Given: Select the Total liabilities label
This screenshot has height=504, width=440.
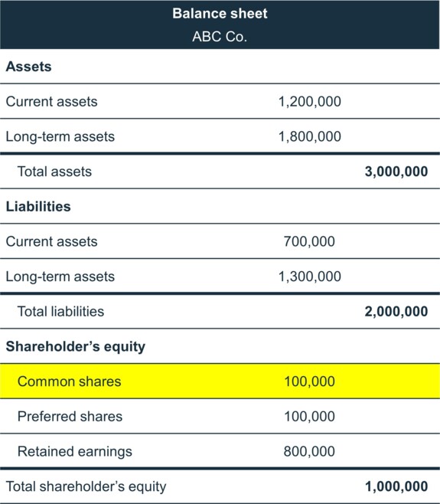Looking at the screenshot, I should 60,312.
